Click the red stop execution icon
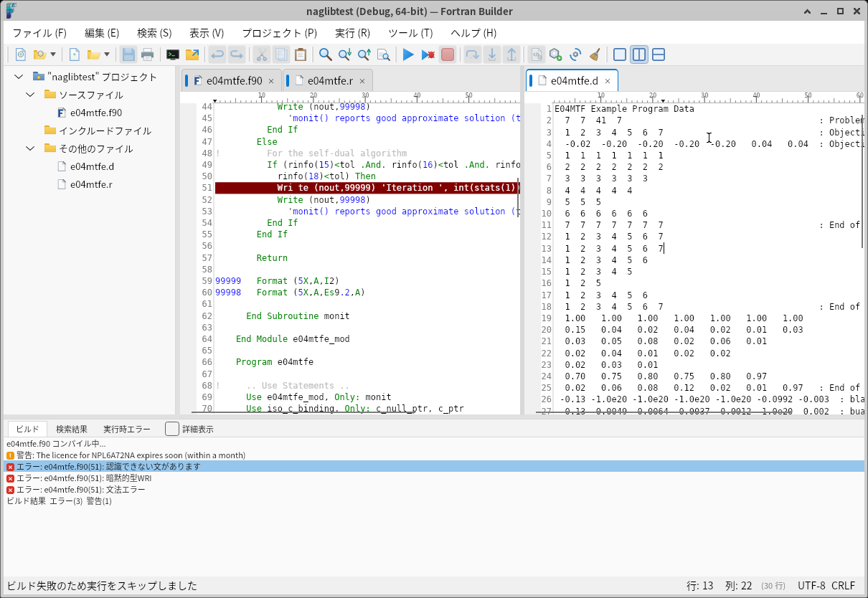Image resolution: width=868 pixels, height=598 pixels. [448, 54]
